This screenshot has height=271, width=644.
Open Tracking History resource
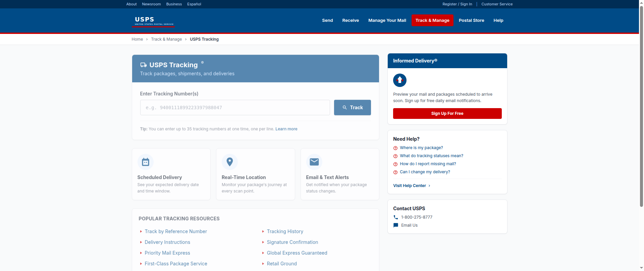pos(285,231)
